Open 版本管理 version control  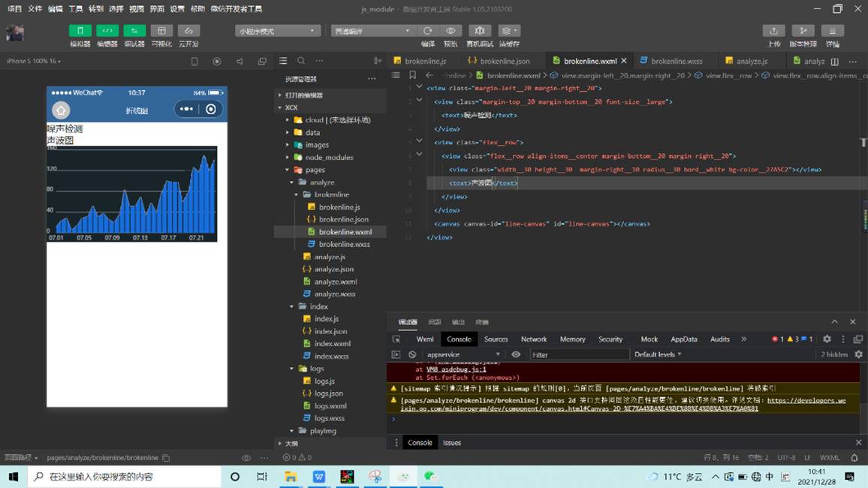pos(803,31)
